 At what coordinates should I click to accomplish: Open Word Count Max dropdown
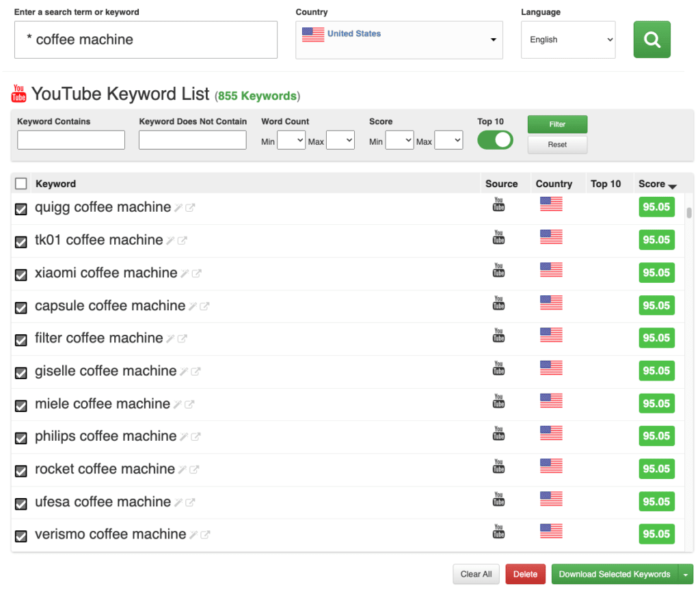(340, 140)
